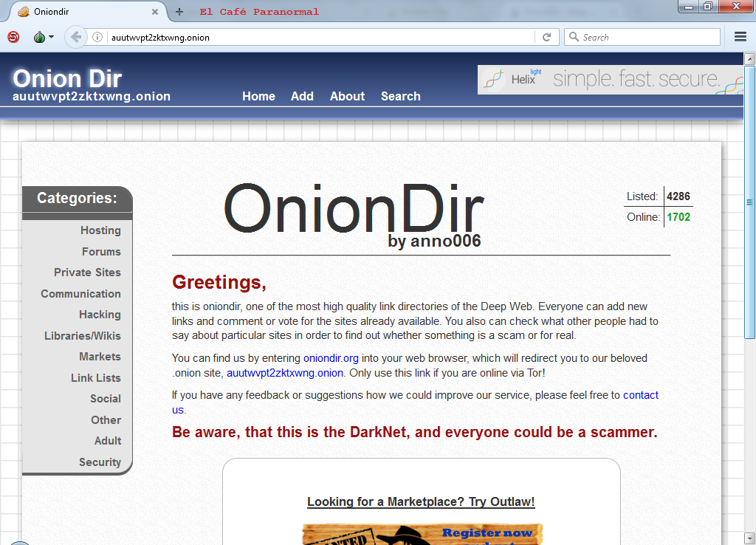The width and height of the screenshot is (756, 545).
Task: Open the hamburger menu
Action: tap(740, 37)
